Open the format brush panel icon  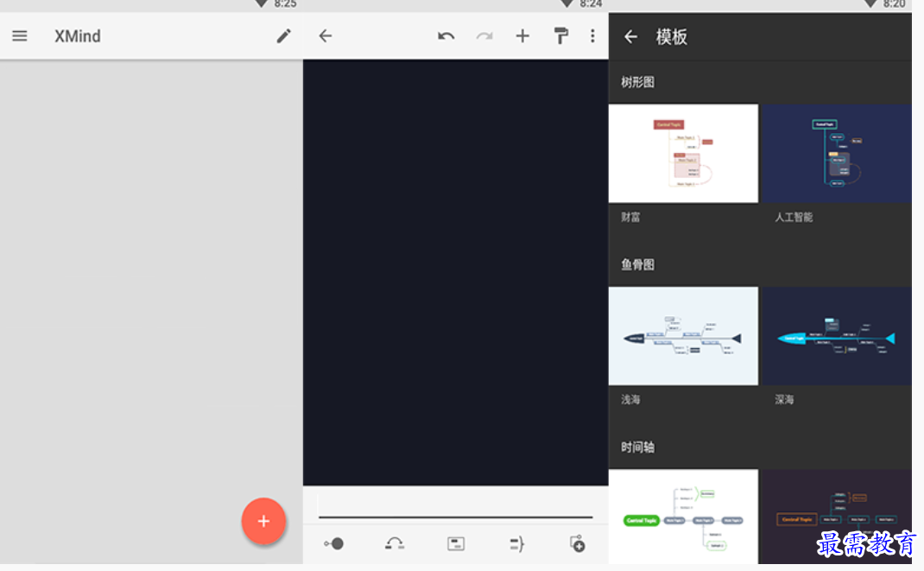point(560,35)
